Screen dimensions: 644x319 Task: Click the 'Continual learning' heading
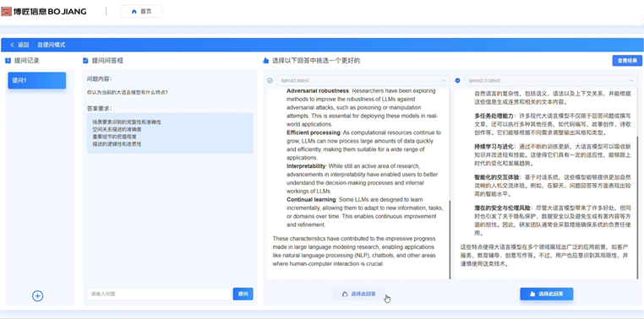tap(311, 199)
